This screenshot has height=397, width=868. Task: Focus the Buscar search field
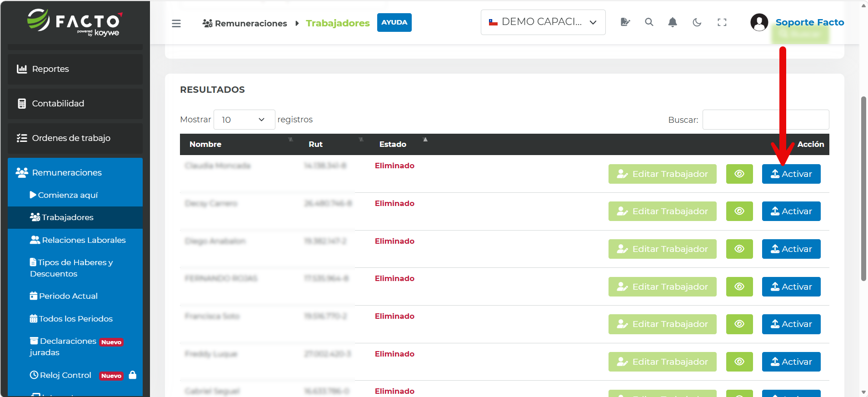(766, 120)
